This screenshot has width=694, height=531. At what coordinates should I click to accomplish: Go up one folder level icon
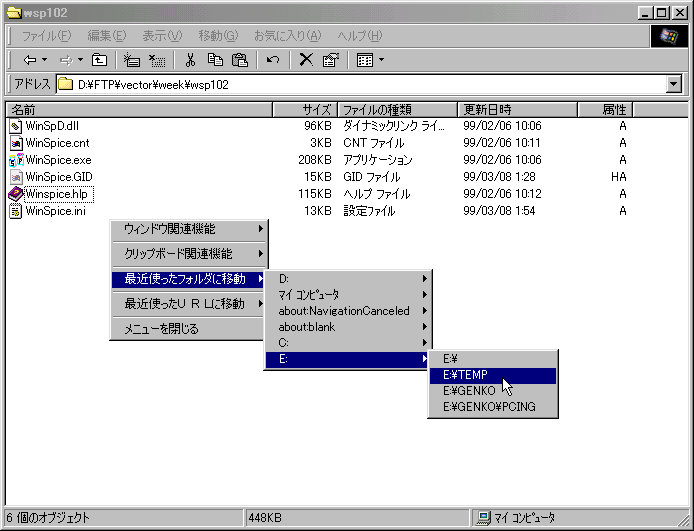(100, 60)
